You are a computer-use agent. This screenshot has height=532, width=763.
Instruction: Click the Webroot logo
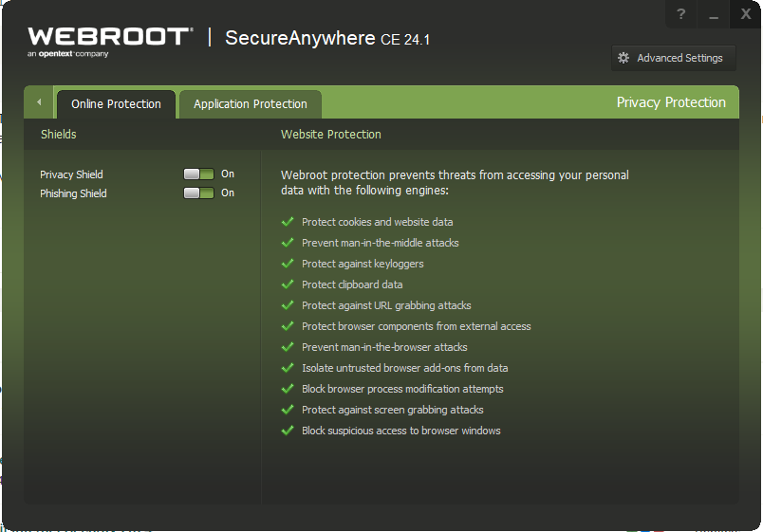click(x=109, y=40)
